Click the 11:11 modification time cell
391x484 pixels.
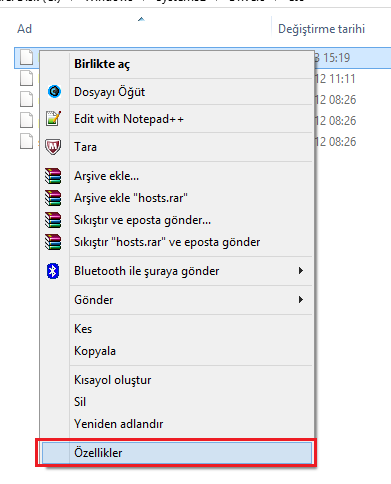(335, 79)
